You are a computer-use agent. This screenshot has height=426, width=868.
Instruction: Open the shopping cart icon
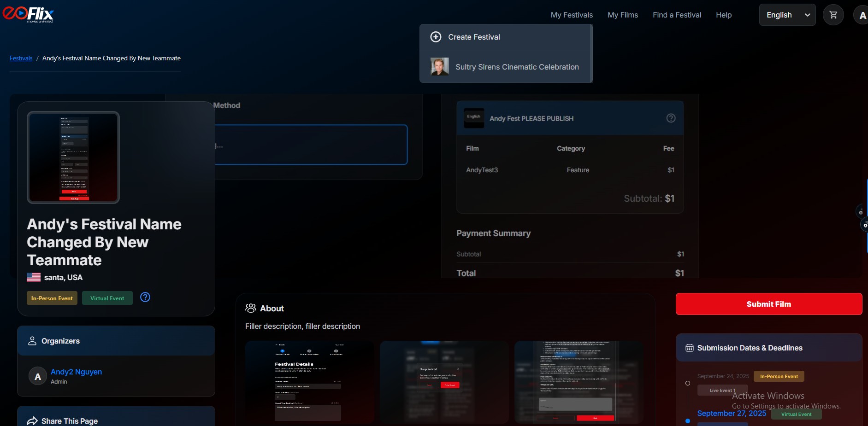(833, 15)
